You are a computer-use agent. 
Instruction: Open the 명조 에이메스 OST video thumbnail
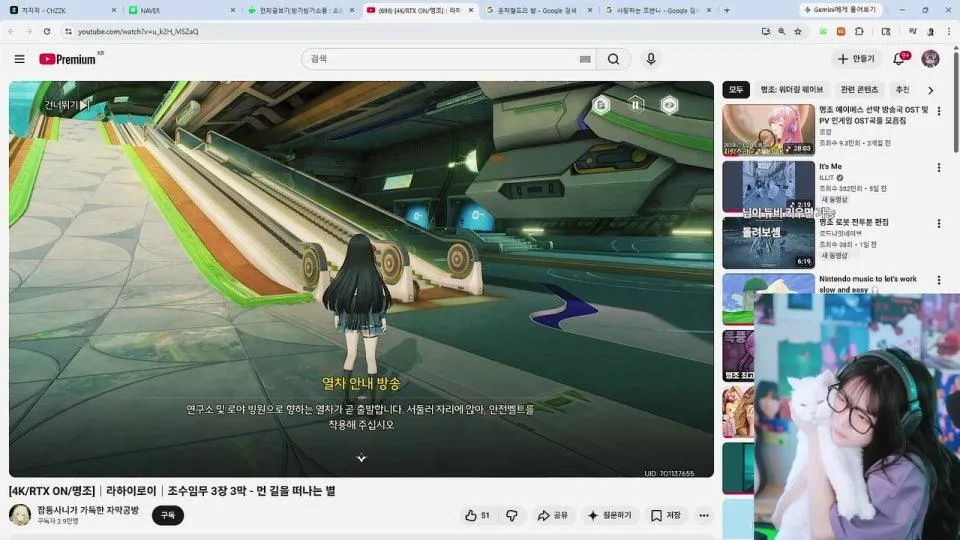(x=768, y=130)
